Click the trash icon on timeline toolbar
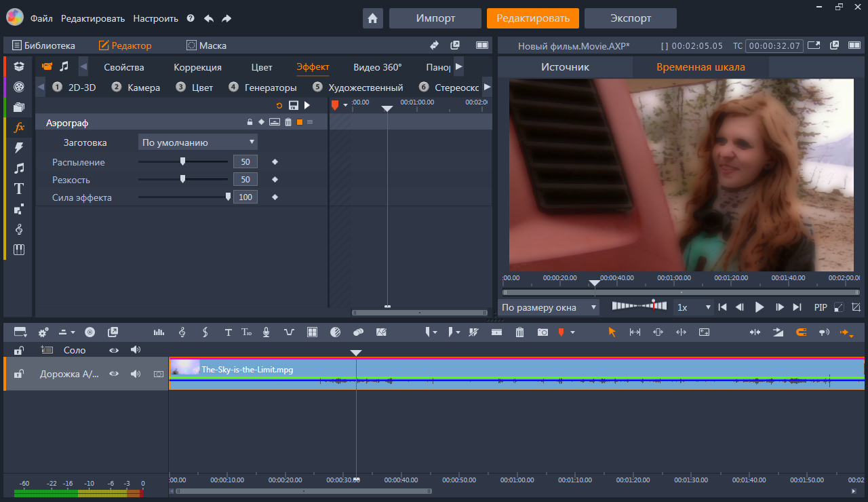The width and height of the screenshot is (868, 502). click(x=519, y=332)
